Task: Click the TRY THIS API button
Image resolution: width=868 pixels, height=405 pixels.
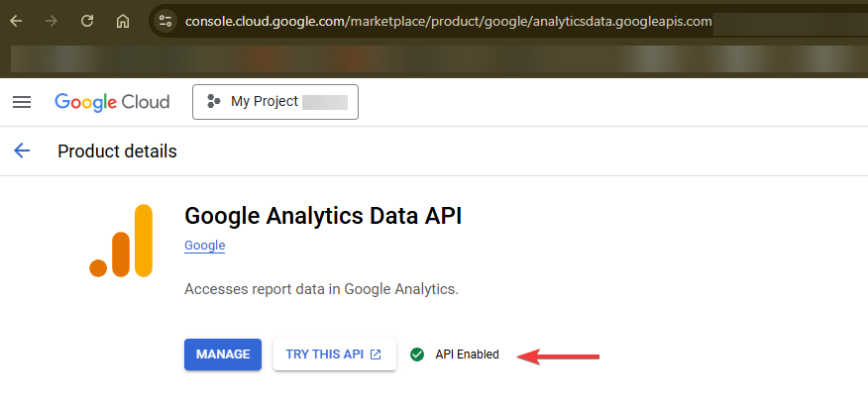Action: click(x=334, y=354)
